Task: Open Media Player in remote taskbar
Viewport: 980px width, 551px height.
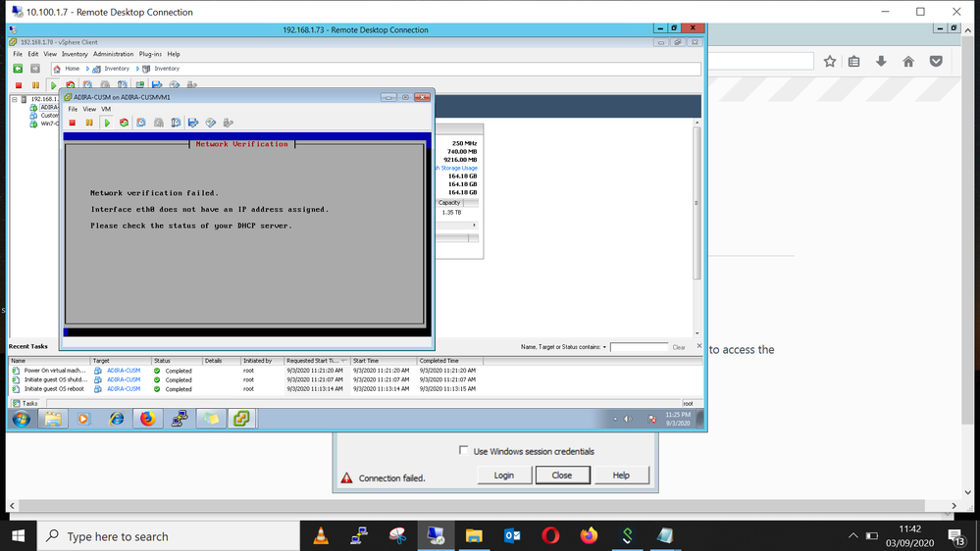Action: (x=83, y=419)
